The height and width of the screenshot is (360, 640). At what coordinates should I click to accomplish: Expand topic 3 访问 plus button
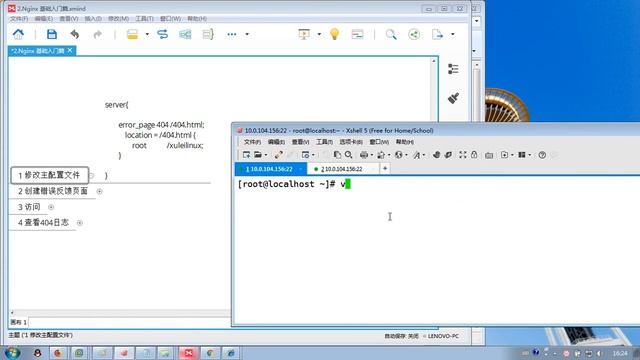click(x=51, y=207)
